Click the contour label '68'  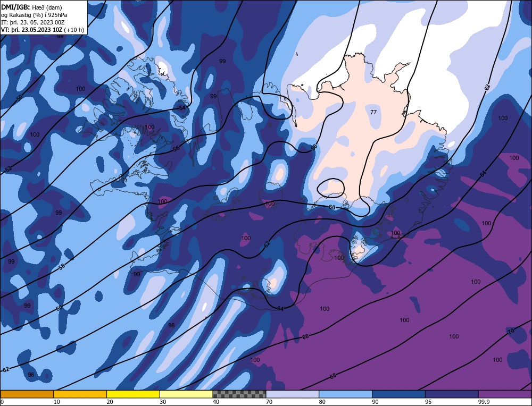pos(333,376)
